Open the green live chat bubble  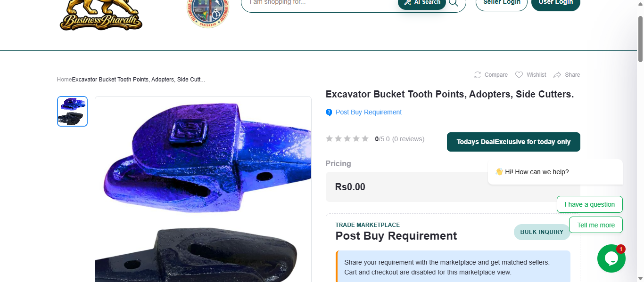(x=611, y=258)
